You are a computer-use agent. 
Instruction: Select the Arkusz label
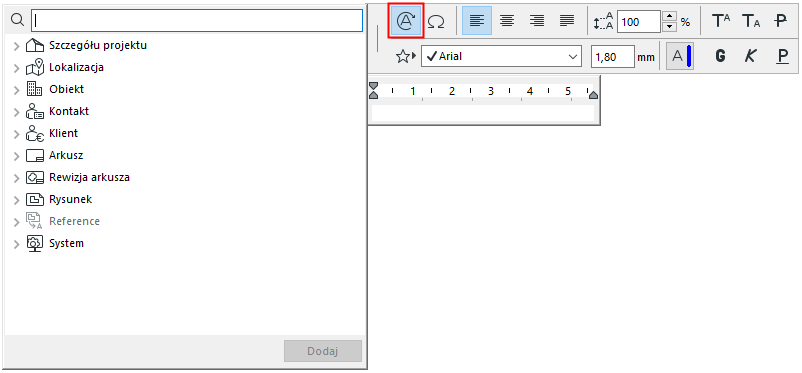point(66,155)
